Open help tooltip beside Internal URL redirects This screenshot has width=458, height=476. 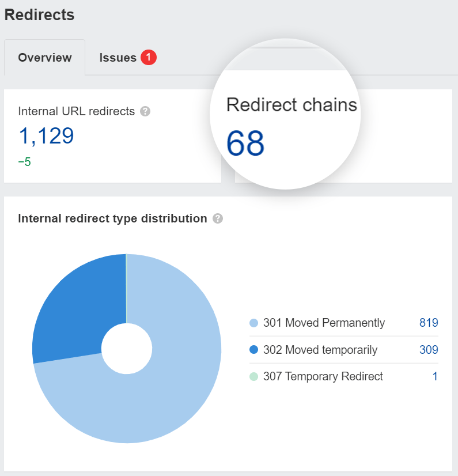click(x=145, y=111)
